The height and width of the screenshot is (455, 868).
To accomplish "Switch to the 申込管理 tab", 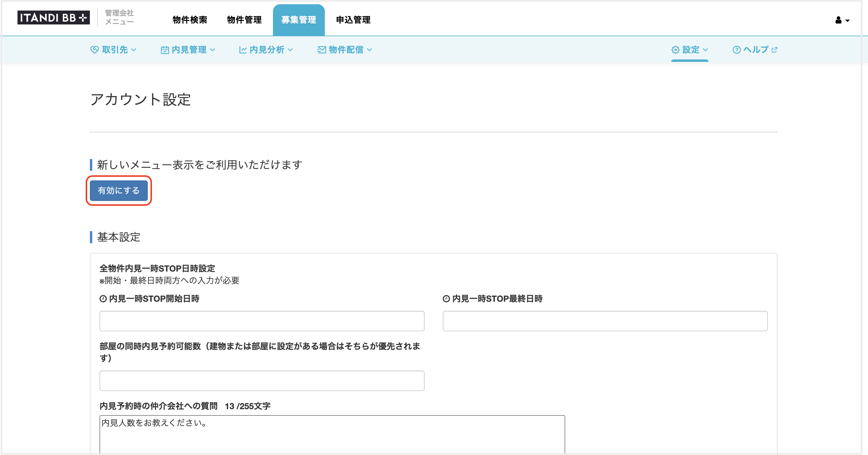I will (x=353, y=20).
